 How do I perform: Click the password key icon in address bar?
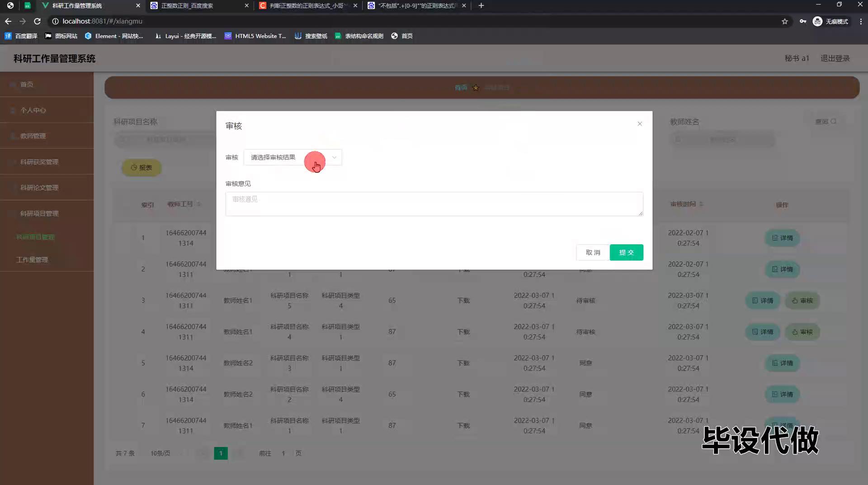802,21
